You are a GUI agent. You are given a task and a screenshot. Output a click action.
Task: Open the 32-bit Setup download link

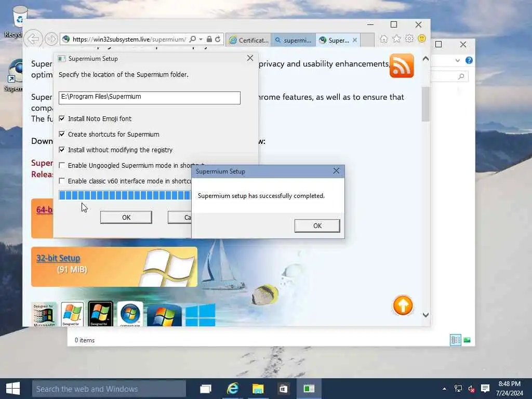click(x=58, y=258)
